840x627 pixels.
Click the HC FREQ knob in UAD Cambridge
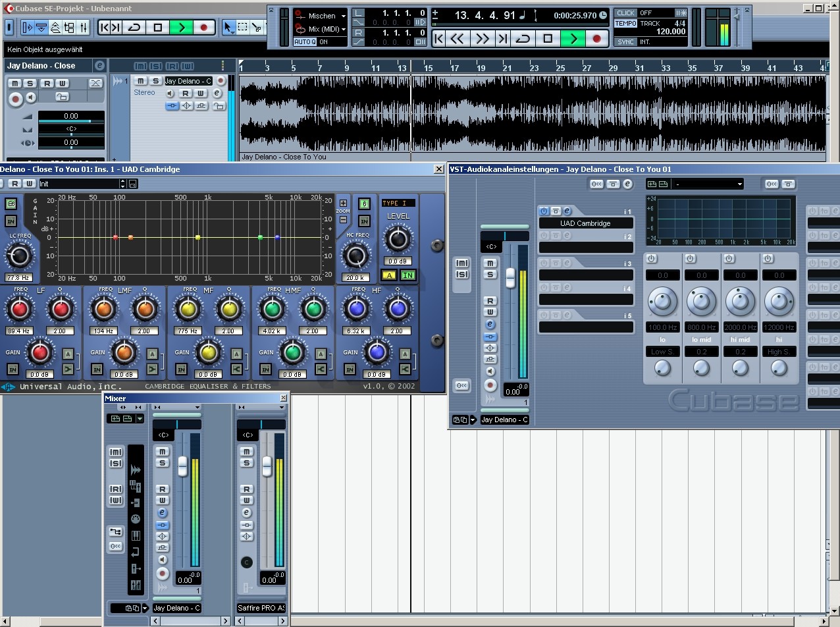point(356,256)
